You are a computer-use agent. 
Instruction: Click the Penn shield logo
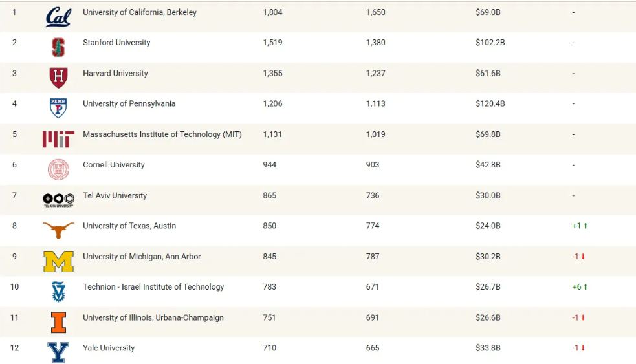58,108
